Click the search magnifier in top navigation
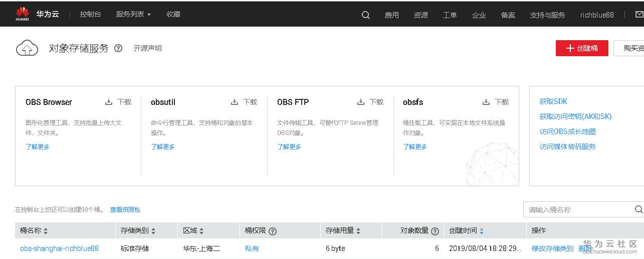The image size is (644, 259). click(365, 15)
